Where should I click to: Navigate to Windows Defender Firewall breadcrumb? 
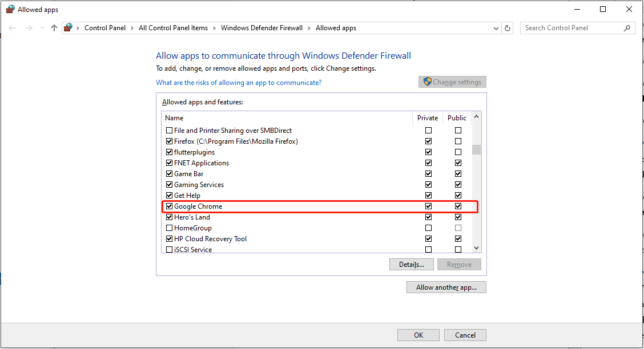tap(261, 28)
